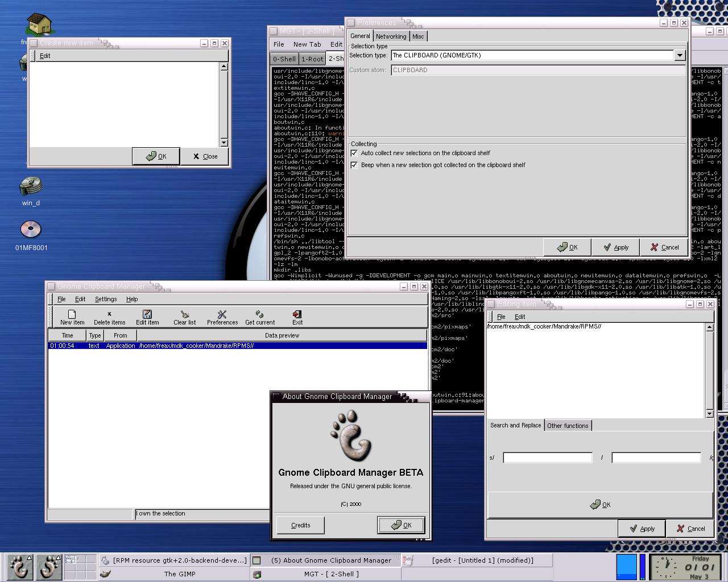Disable beep when a selection is collected
This screenshot has height=582, width=728.
point(354,165)
